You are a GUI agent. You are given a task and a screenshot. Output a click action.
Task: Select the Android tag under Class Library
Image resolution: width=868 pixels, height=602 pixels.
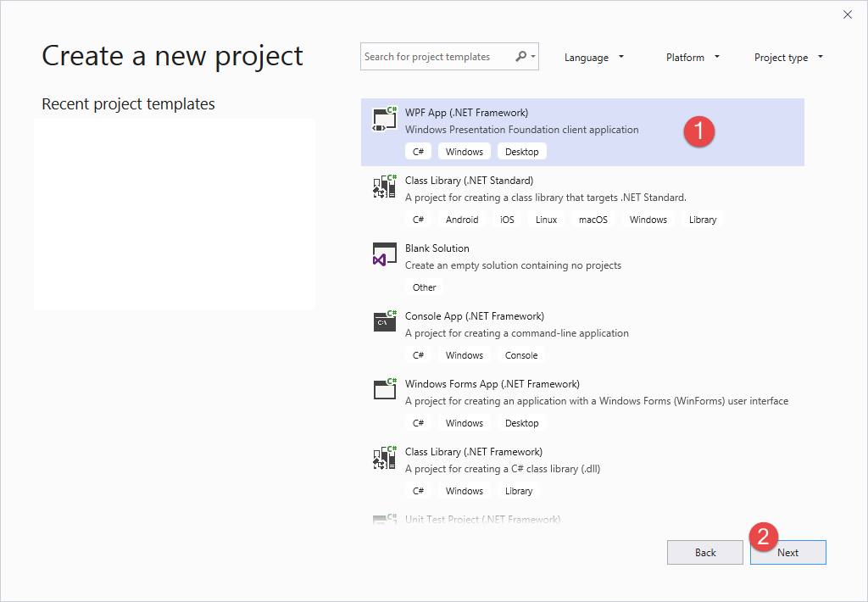coord(461,219)
